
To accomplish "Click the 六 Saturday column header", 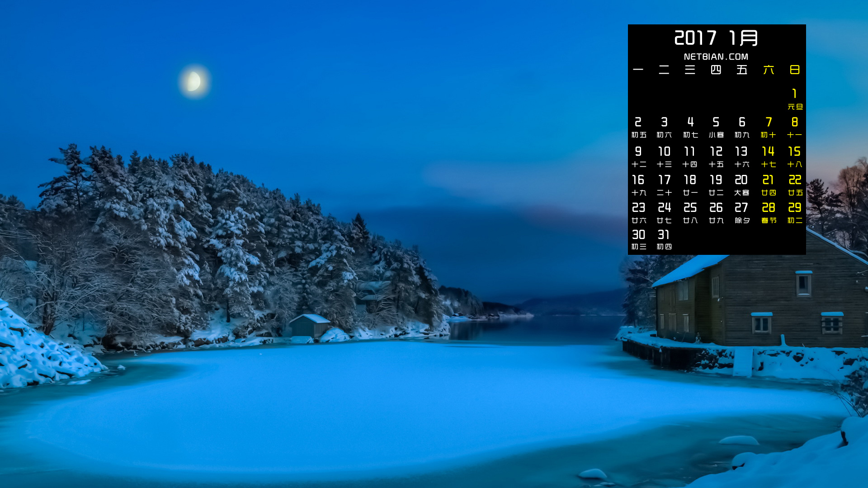I will (x=769, y=70).
